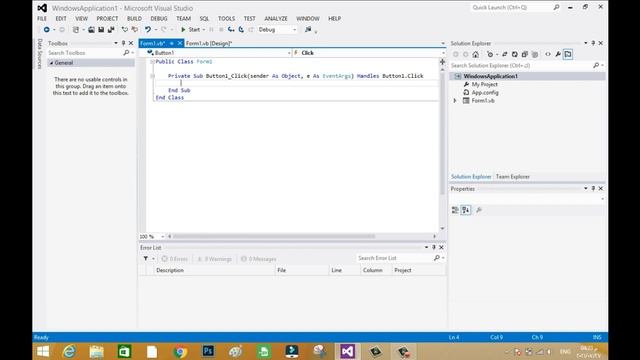Select App.config in Solution Explorer
The height and width of the screenshot is (360, 640).
485,93
